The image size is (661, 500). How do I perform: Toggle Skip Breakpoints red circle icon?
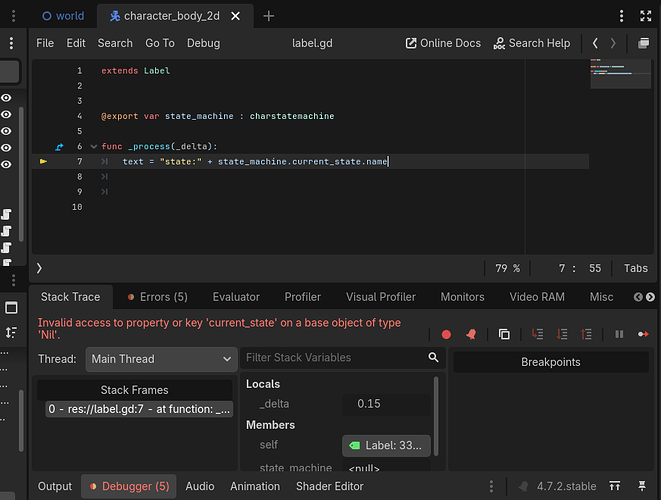coord(446,334)
